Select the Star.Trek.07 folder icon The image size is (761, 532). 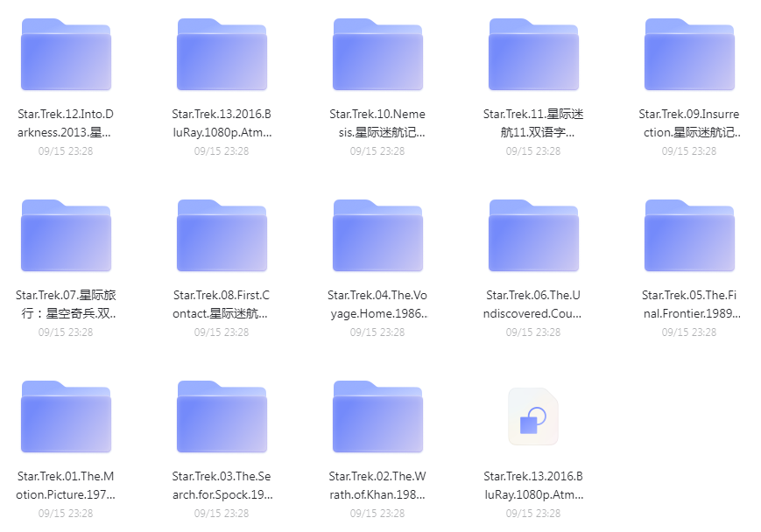(66, 235)
